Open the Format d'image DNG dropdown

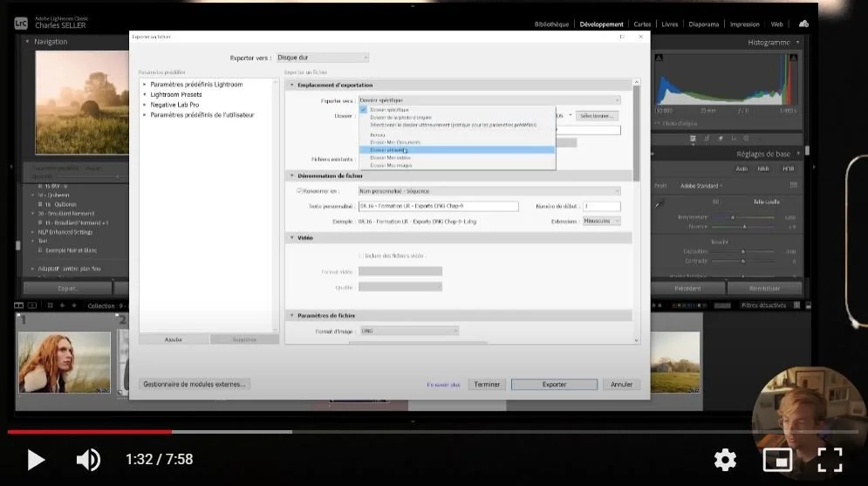tap(409, 331)
